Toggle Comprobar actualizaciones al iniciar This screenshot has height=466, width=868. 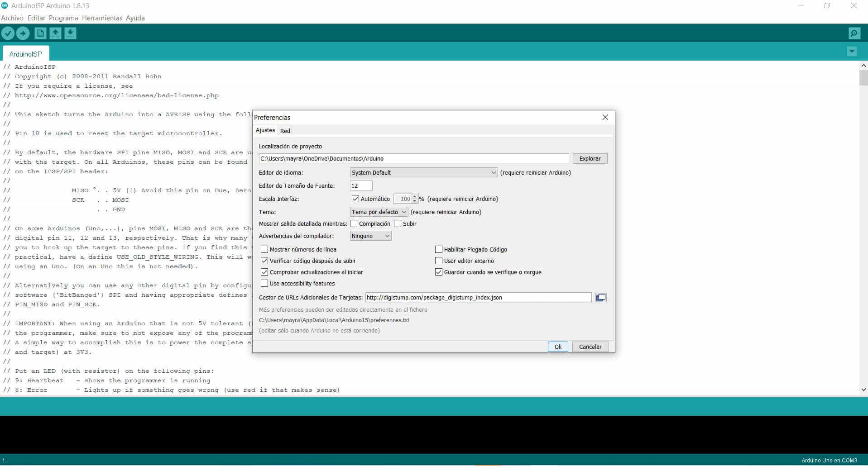click(264, 272)
